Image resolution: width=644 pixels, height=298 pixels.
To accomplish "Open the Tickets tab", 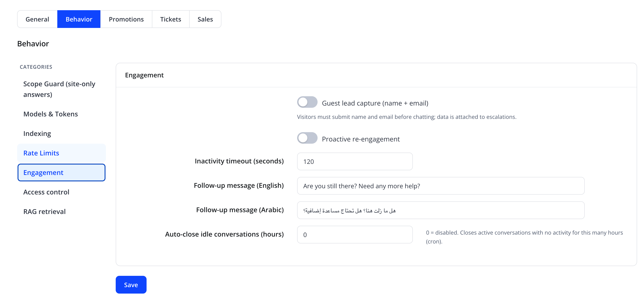I will coord(171,19).
